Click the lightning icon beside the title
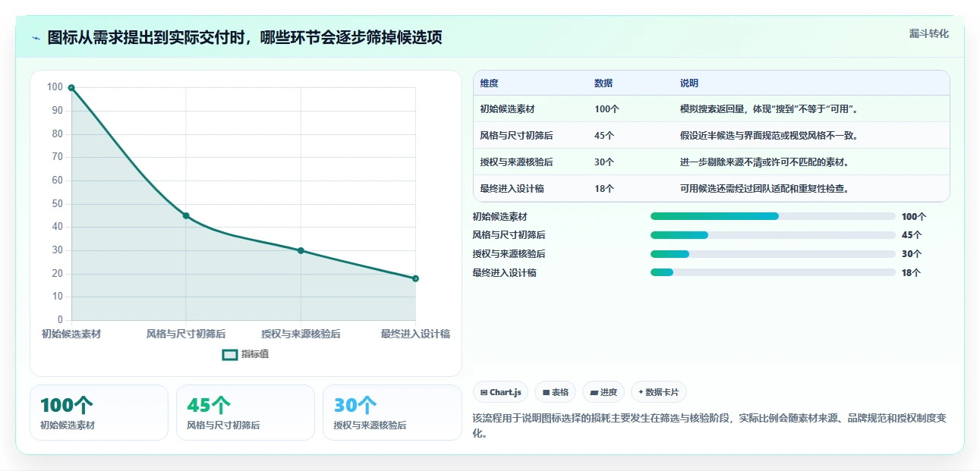Screen dimensions: 980x471 [x=36, y=38]
